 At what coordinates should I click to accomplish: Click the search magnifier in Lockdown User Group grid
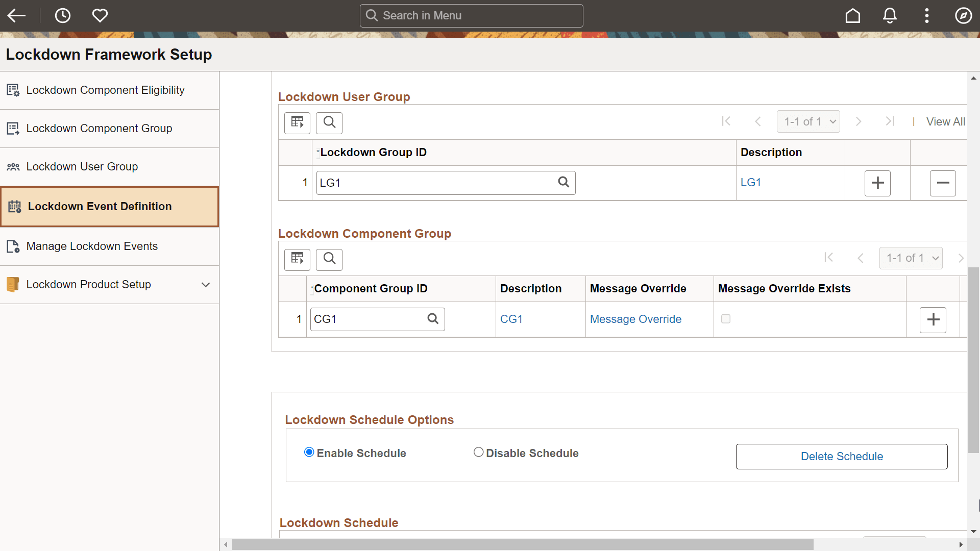coord(329,122)
